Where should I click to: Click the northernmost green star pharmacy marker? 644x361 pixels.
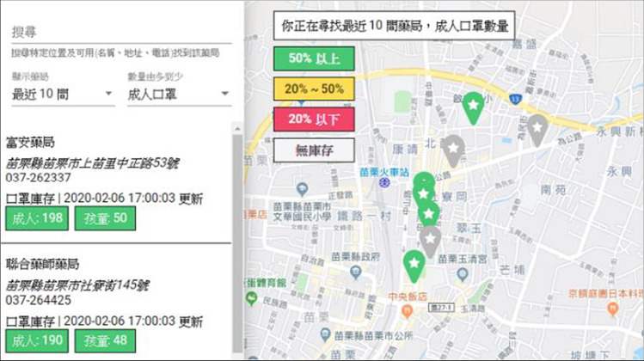coord(472,107)
